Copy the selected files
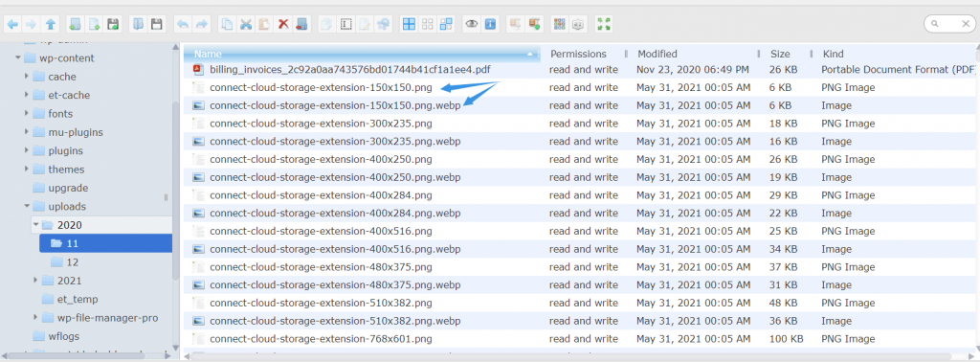 (227, 24)
